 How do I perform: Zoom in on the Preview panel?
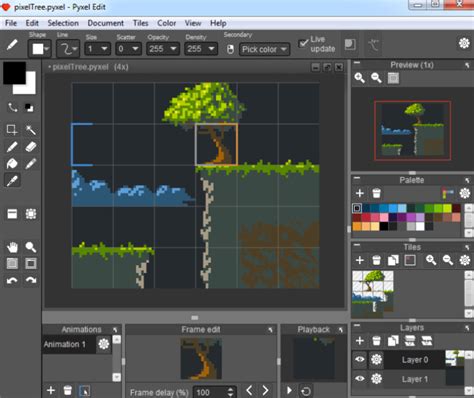[360, 78]
